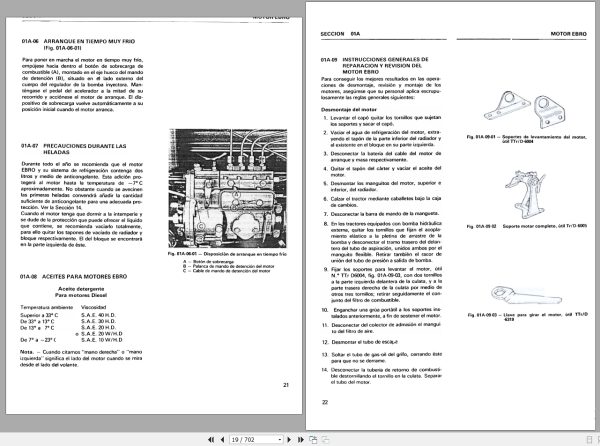Click 'Desmontaje del motor' subheading
Viewport: 600px width, 446px height.
[x=349, y=109]
